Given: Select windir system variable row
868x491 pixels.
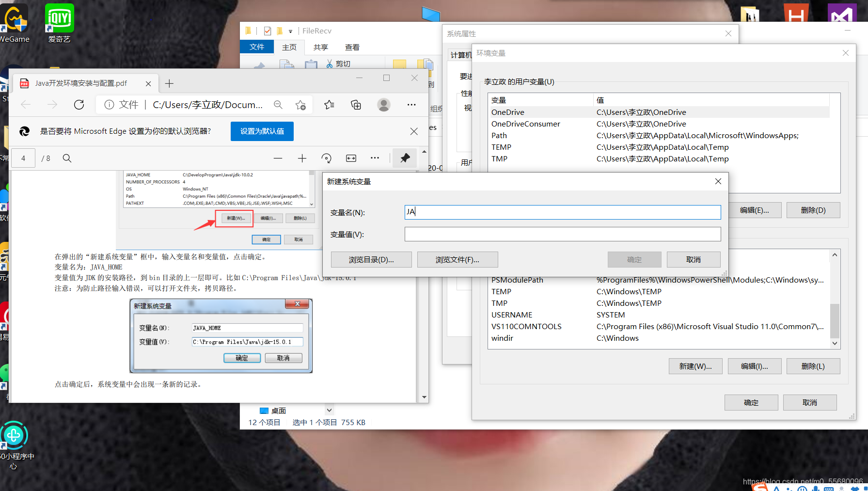Looking at the screenshot, I should [659, 338].
